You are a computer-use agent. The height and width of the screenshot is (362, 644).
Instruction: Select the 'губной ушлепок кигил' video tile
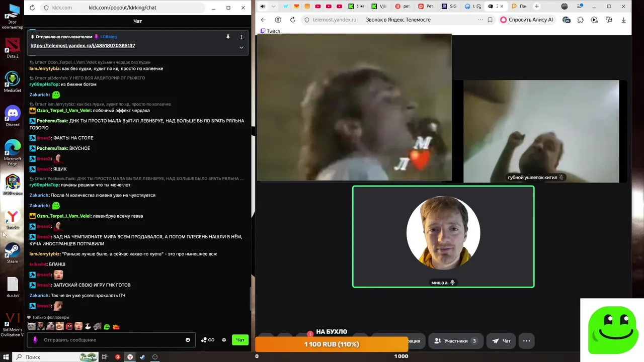click(541, 131)
